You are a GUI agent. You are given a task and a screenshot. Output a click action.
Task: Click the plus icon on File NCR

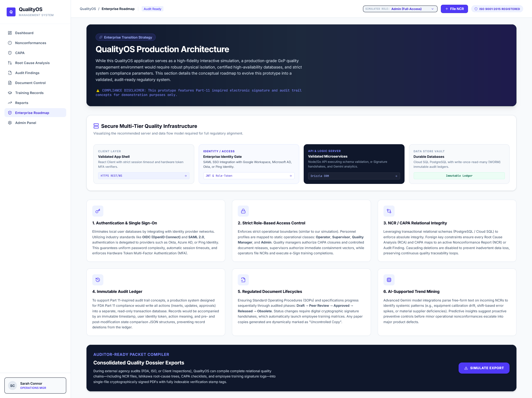pyautogui.click(x=447, y=9)
